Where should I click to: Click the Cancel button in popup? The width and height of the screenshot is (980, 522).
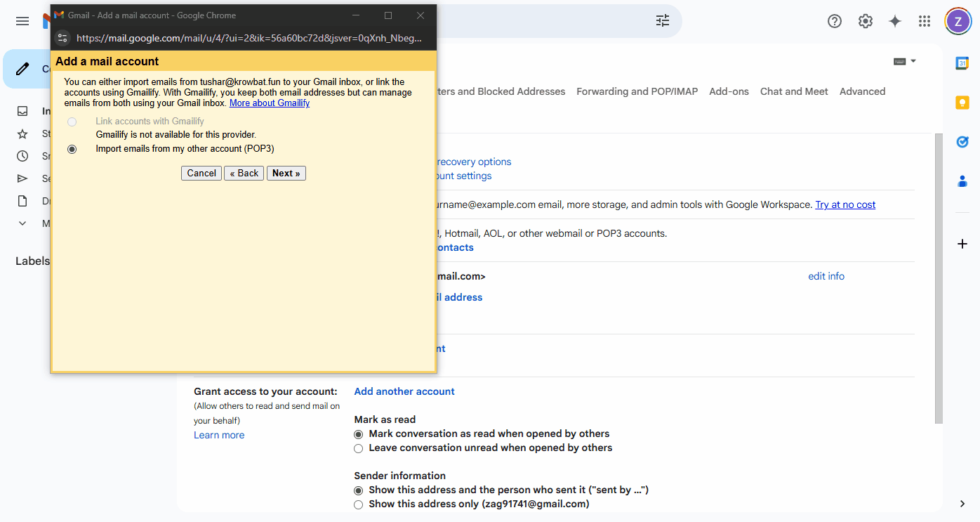pyautogui.click(x=201, y=174)
